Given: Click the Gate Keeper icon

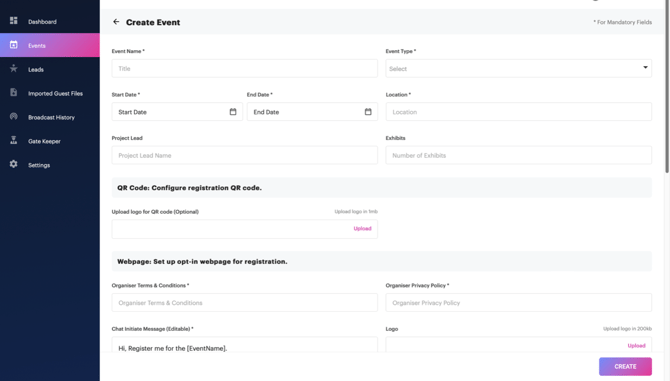Looking at the screenshot, I should tap(14, 140).
